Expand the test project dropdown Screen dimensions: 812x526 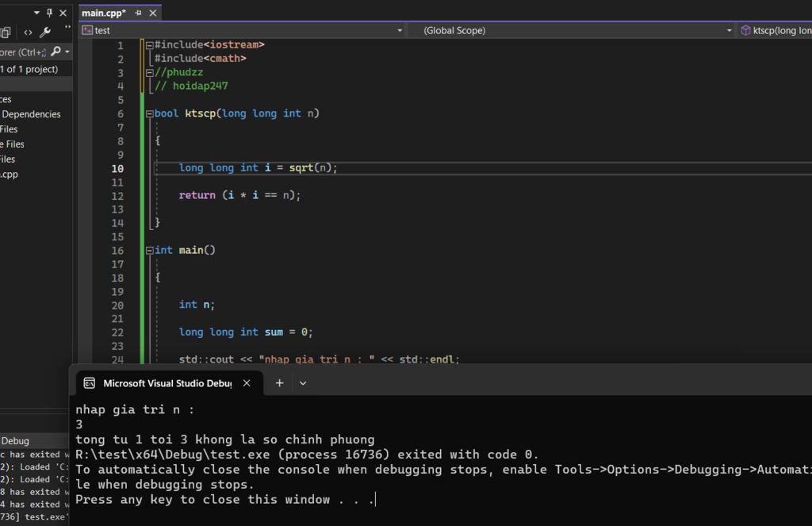pos(400,31)
